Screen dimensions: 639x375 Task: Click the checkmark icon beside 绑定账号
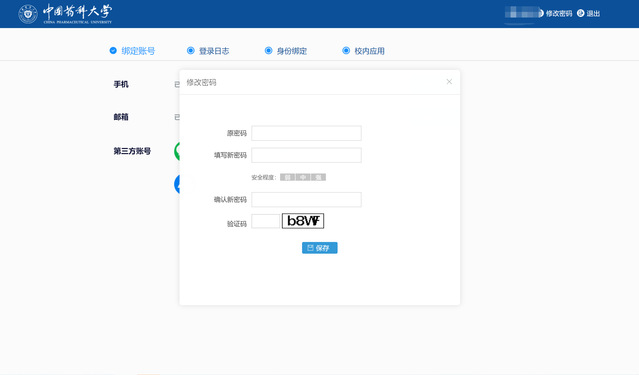click(113, 51)
